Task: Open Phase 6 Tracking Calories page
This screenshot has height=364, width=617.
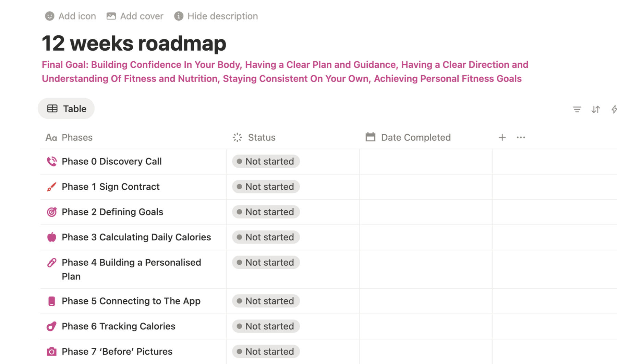Action: (x=118, y=326)
